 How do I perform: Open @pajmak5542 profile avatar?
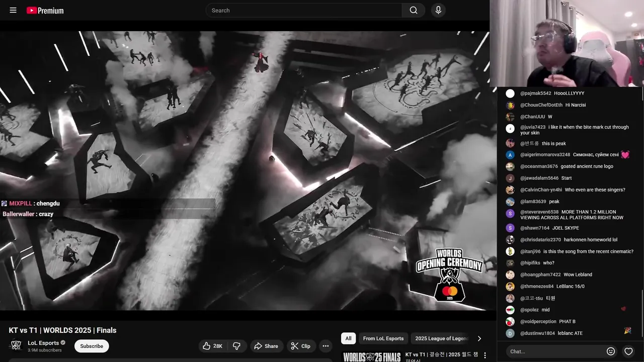coord(510,93)
